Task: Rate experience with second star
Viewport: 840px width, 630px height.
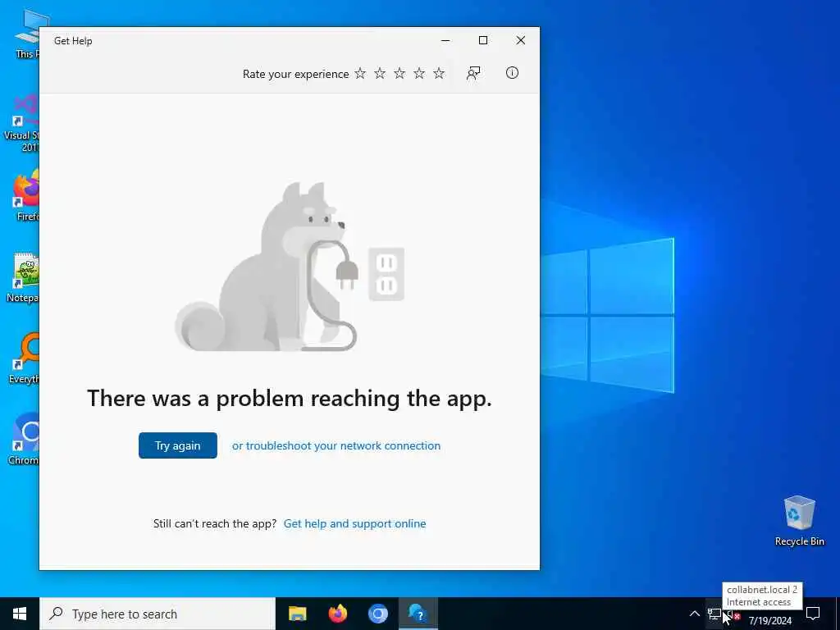Action: pyautogui.click(x=380, y=73)
